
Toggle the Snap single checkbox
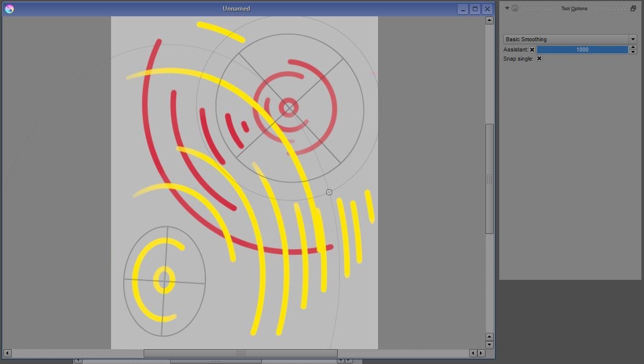539,59
